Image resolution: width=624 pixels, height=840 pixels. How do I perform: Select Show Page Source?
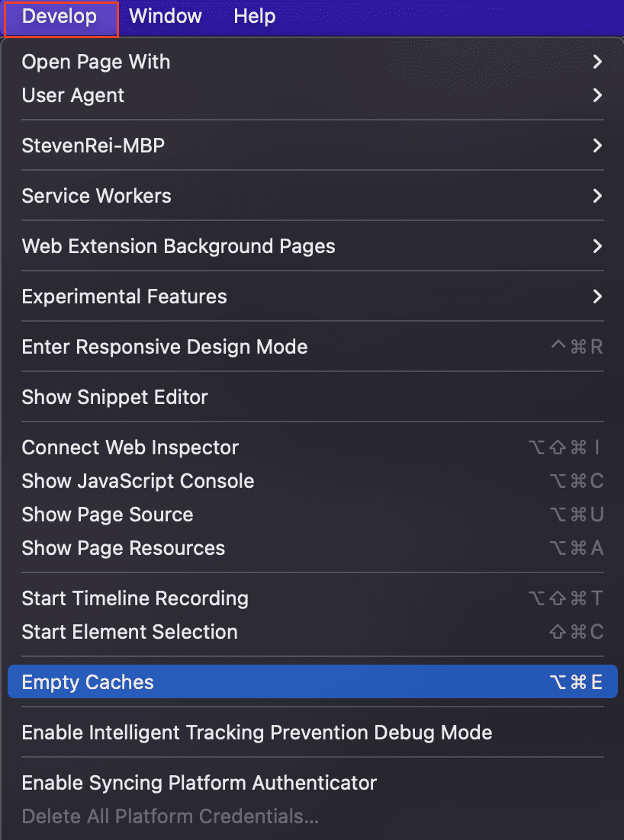[108, 515]
